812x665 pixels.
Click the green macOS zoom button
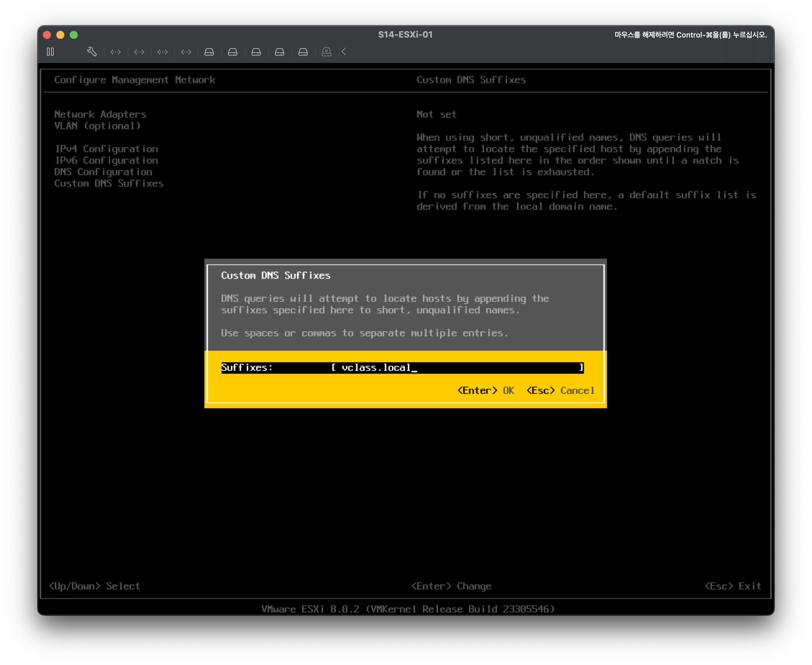coord(74,35)
